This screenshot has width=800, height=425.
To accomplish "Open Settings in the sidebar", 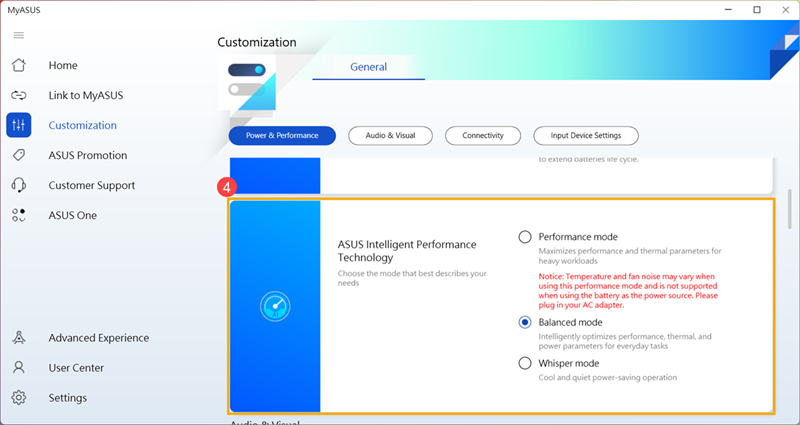I will tap(67, 397).
